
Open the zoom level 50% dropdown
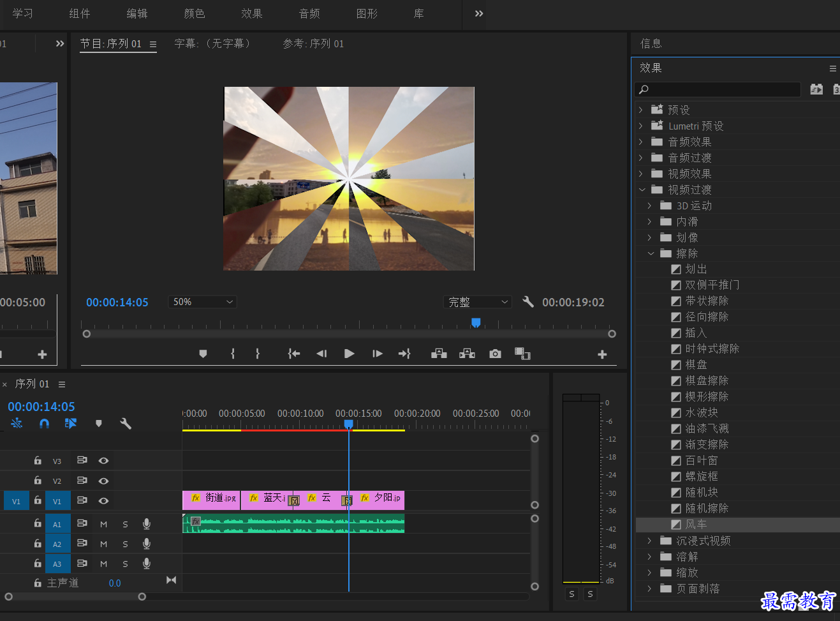click(203, 302)
